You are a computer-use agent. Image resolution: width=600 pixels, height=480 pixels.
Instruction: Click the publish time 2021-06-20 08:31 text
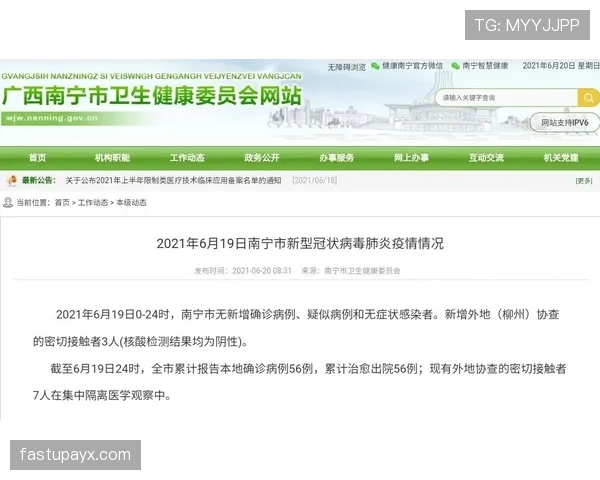click(x=262, y=271)
